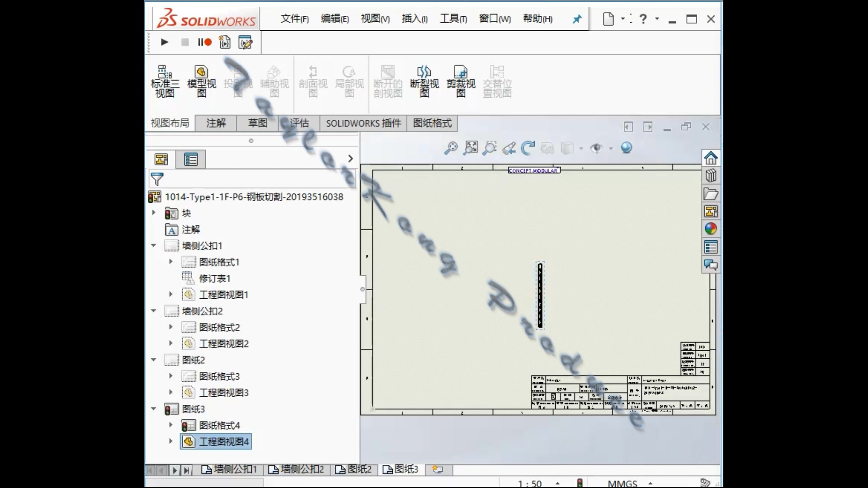Click the Home icon in the right sidebar
This screenshot has height=488, width=868.
[711, 158]
